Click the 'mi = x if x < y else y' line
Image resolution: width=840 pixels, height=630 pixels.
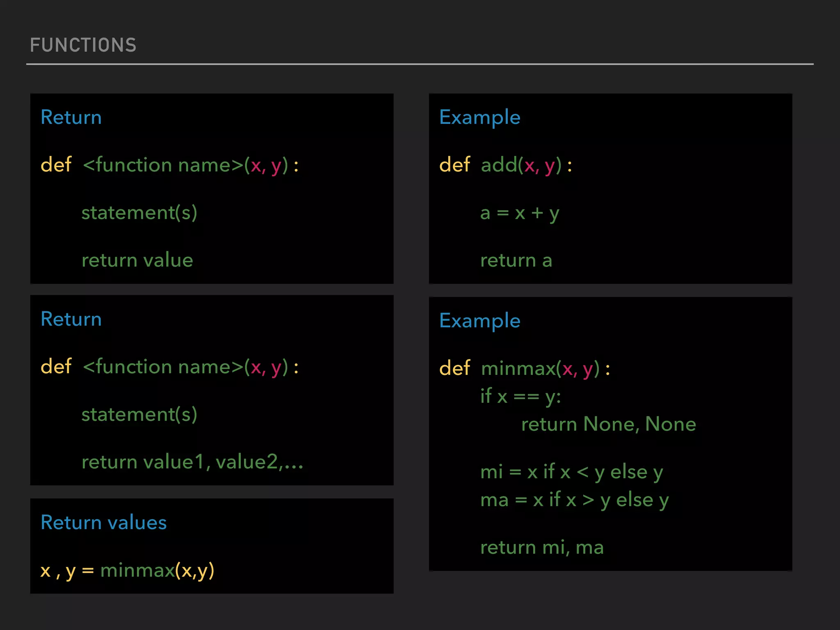click(x=571, y=472)
